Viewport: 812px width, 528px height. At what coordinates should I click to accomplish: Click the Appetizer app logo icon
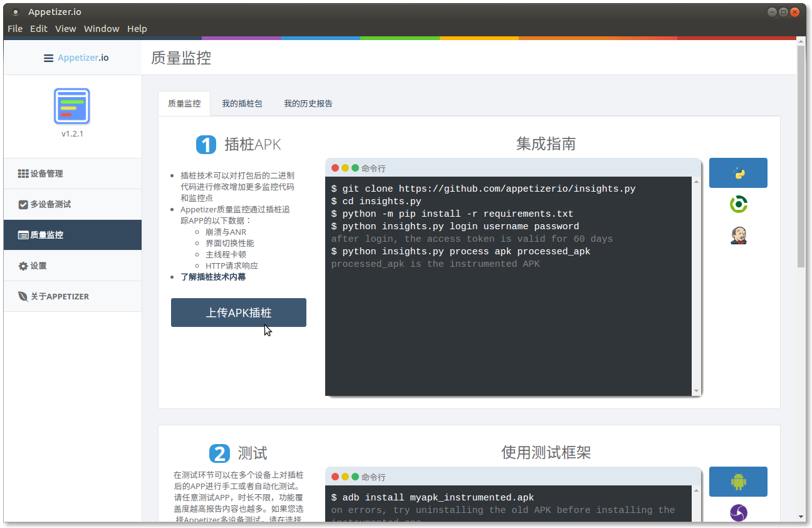click(x=72, y=106)
